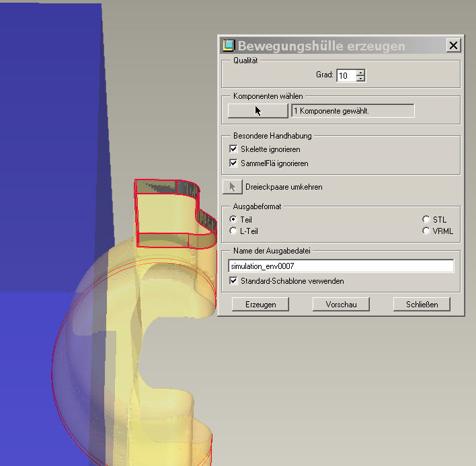Click the '1 Komponente gewählt.' status field

tap(353, 111)
